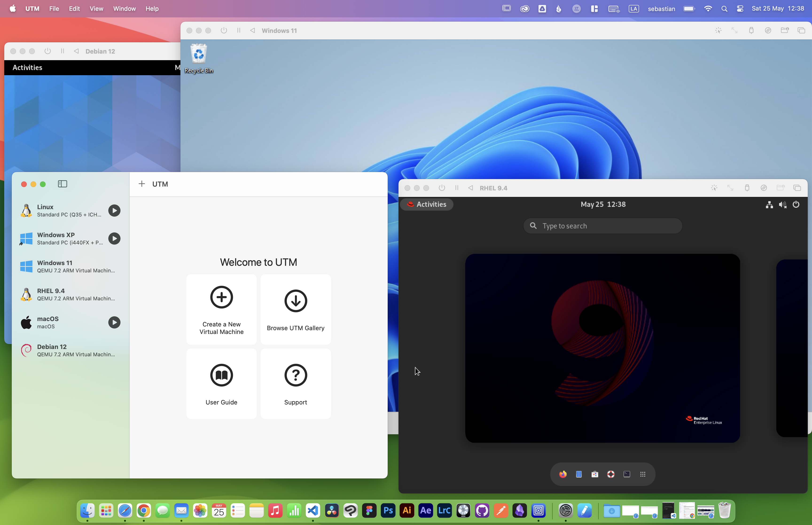The image size is (812, 525).
Task: Open the User Guide tile
Action: [221, 384]
